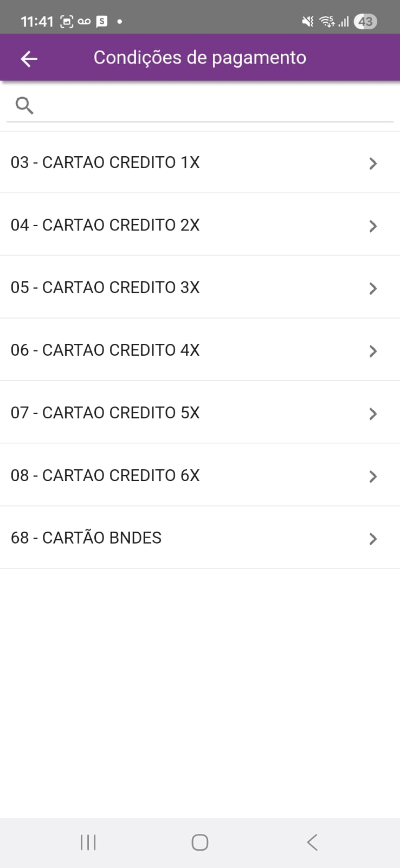400x868 pixels.
Task: Hit the arrow on CARTAO CREDITO 6X row
Action: coord(373,476)
